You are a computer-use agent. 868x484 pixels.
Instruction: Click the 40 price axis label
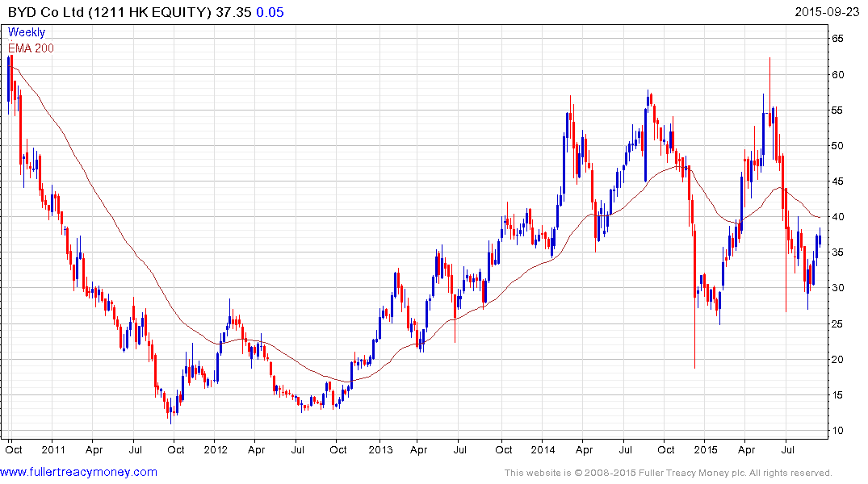(837, 217)
